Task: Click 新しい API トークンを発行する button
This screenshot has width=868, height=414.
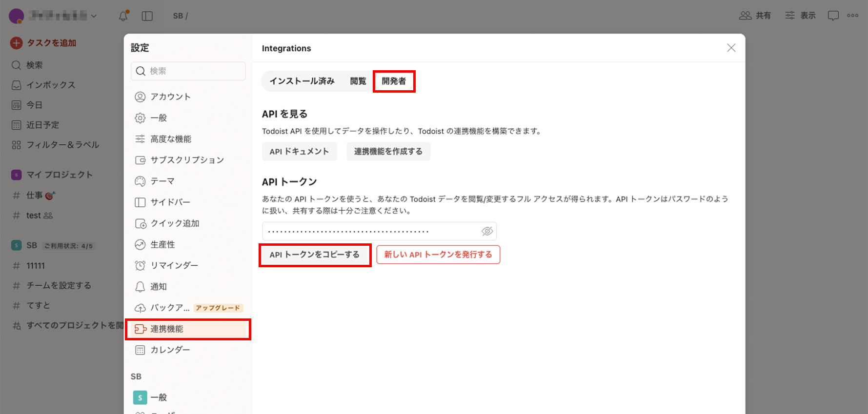Action: pyautogui.click(x=438, y=255)
